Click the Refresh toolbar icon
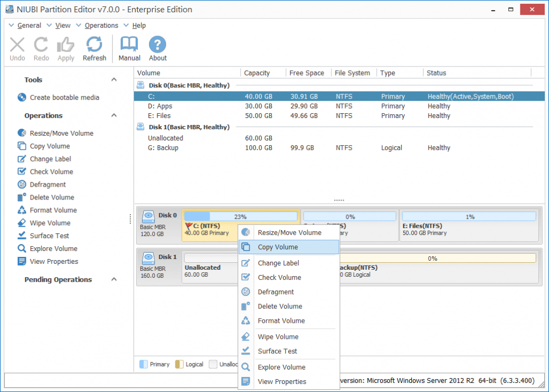This screenshot has width=549, height=392. [94, 45]
